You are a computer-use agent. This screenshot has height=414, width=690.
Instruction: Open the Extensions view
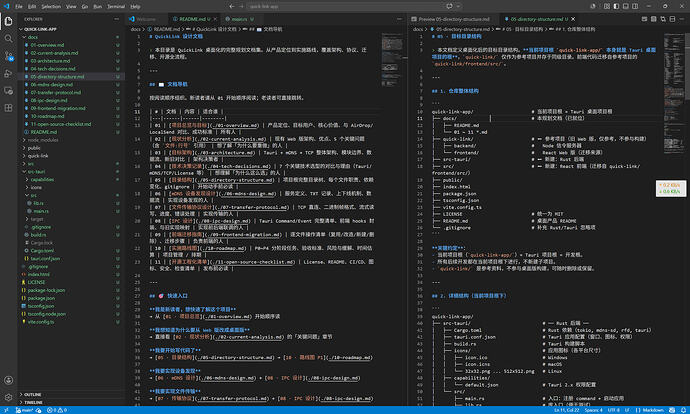coord(8,108)
